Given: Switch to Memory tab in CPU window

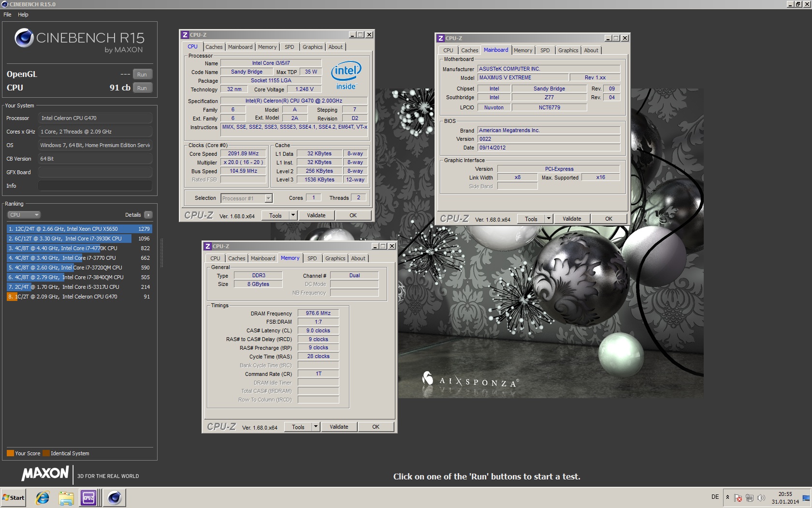Looking at the screenshot, I should (267, 47).
